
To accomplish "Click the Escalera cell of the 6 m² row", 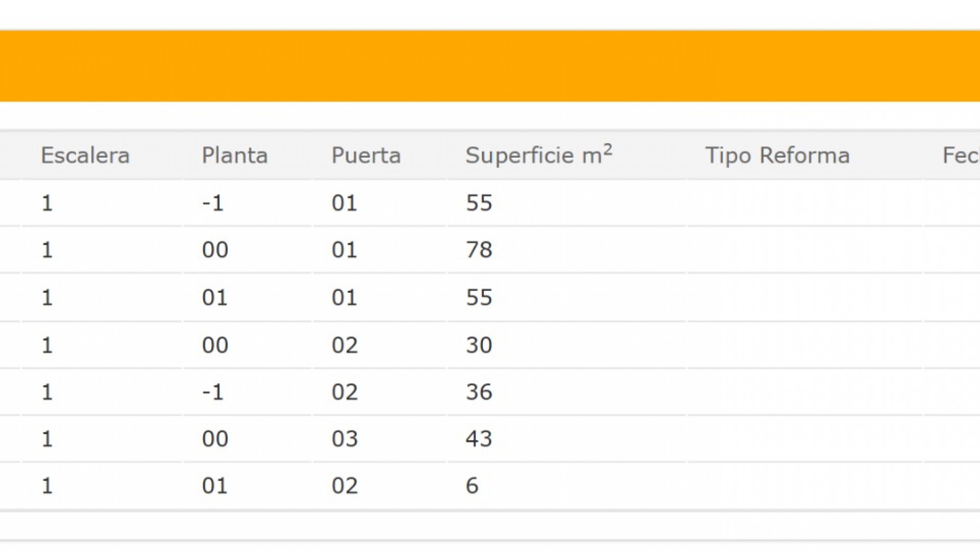I will 47,486.
